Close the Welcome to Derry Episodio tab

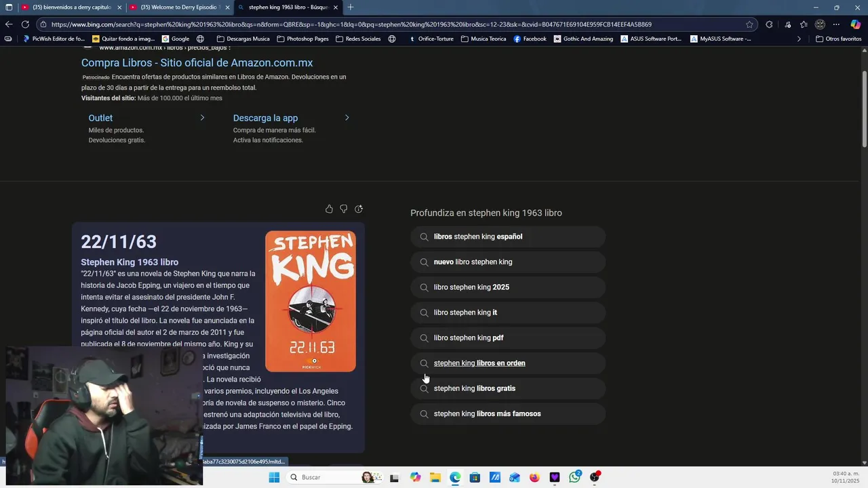tap(227, 7)
